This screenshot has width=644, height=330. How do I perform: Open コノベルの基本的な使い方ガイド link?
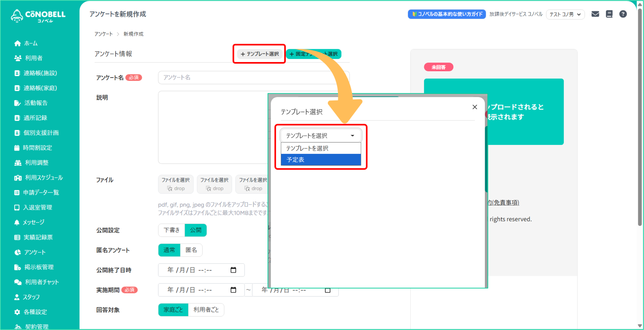[447, 14]
